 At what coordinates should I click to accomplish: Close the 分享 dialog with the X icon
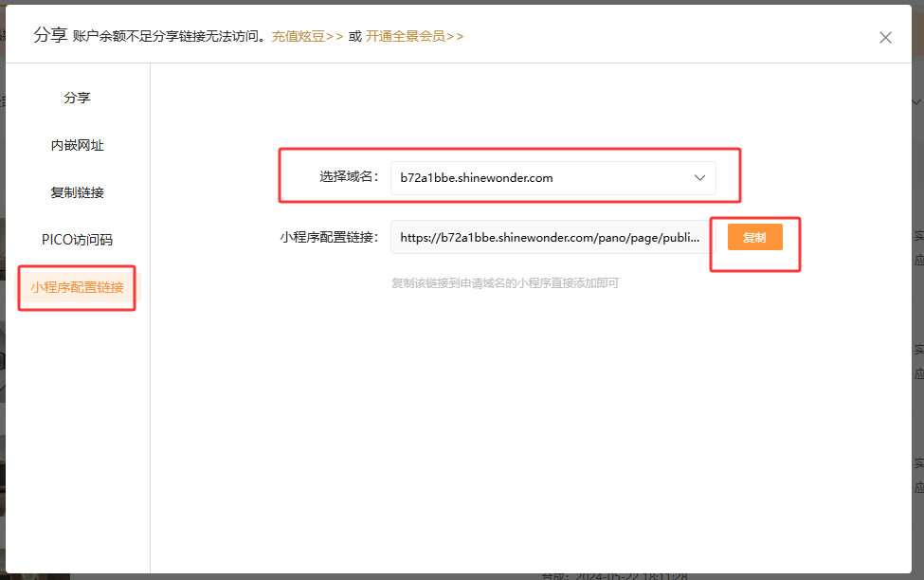click(x=885, y=38)
